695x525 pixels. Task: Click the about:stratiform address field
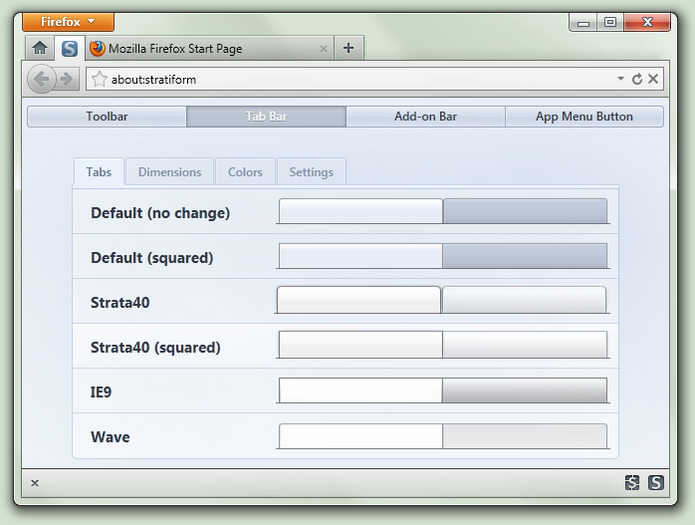click(350, 79)
